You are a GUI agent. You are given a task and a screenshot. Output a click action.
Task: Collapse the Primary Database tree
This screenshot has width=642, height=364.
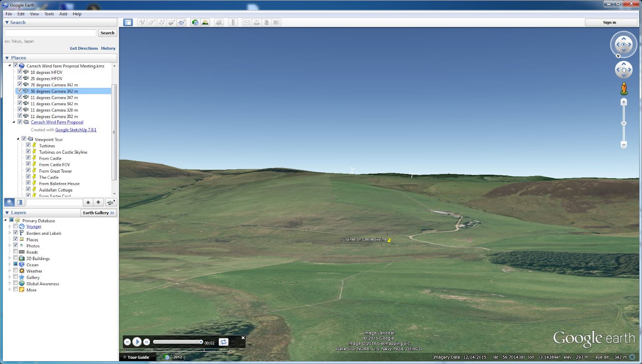pos(6,220)
